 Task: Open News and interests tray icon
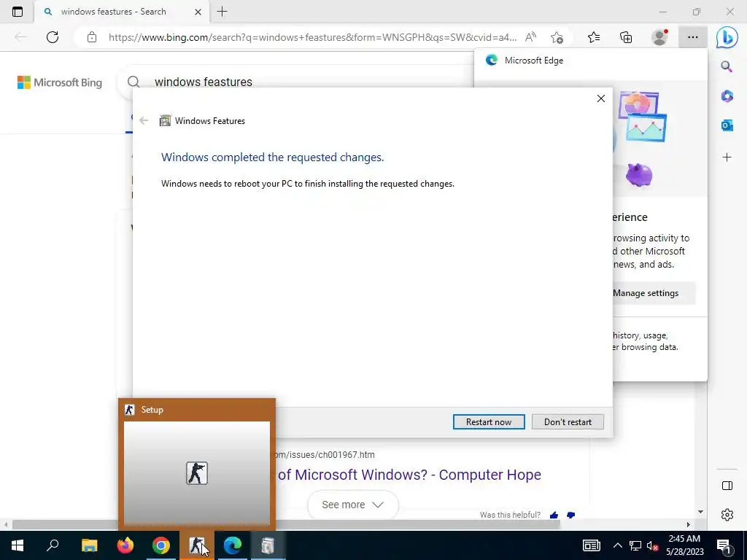tap(591, 545)
